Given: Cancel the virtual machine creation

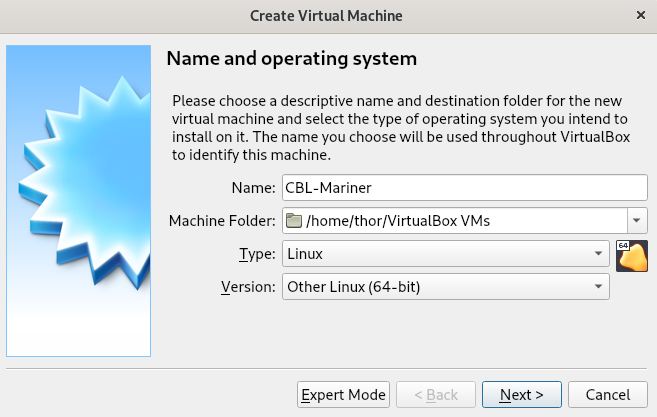Looking at the screenshot, I should [x=608, y=394].
